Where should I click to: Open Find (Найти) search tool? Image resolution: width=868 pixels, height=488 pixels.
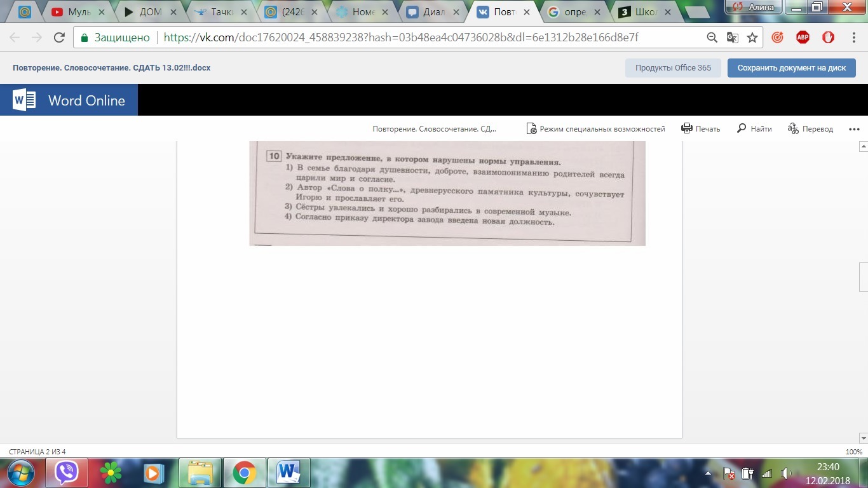point(754,128)
